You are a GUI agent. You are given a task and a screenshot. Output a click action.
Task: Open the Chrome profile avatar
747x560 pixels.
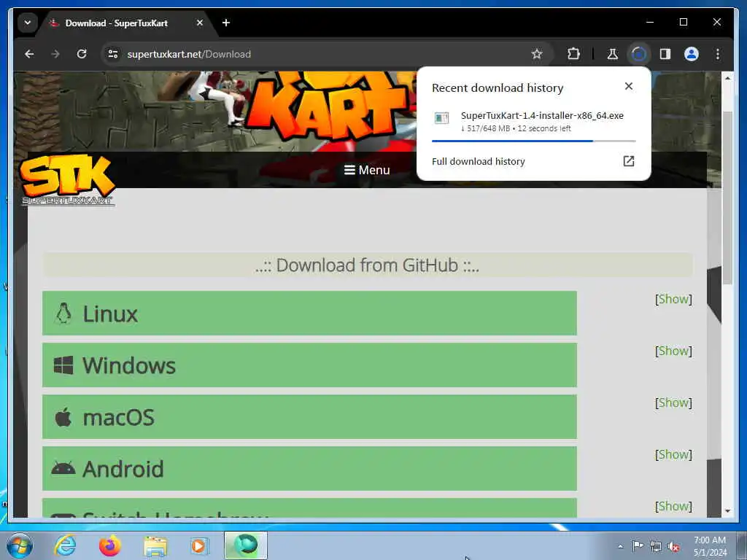click(x=692, y=54)
